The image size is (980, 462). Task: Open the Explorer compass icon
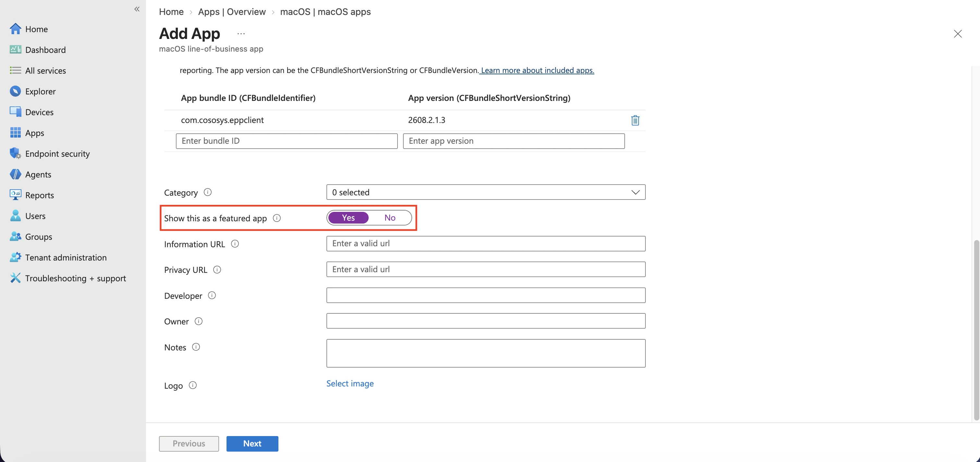click(15, 91)
